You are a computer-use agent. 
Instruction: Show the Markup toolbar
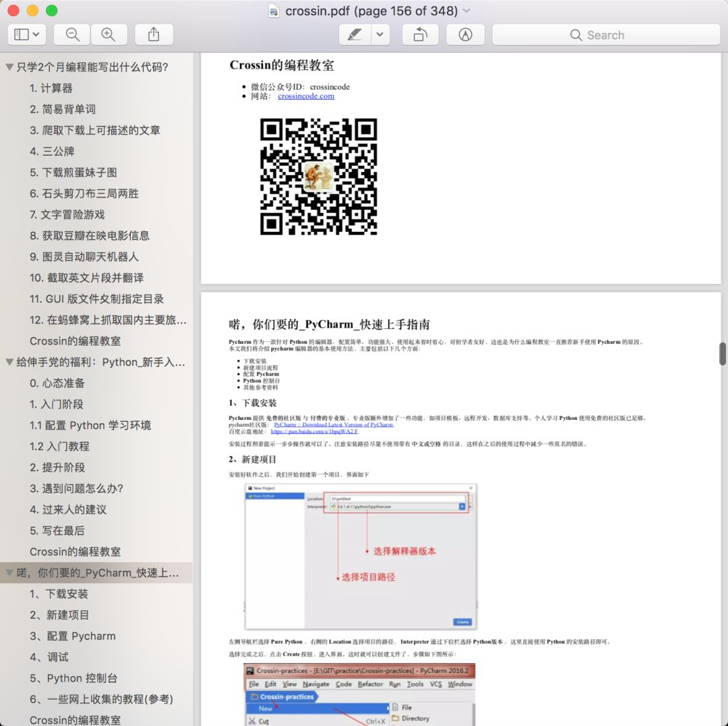pyautogui.click(x=465, y=34)
